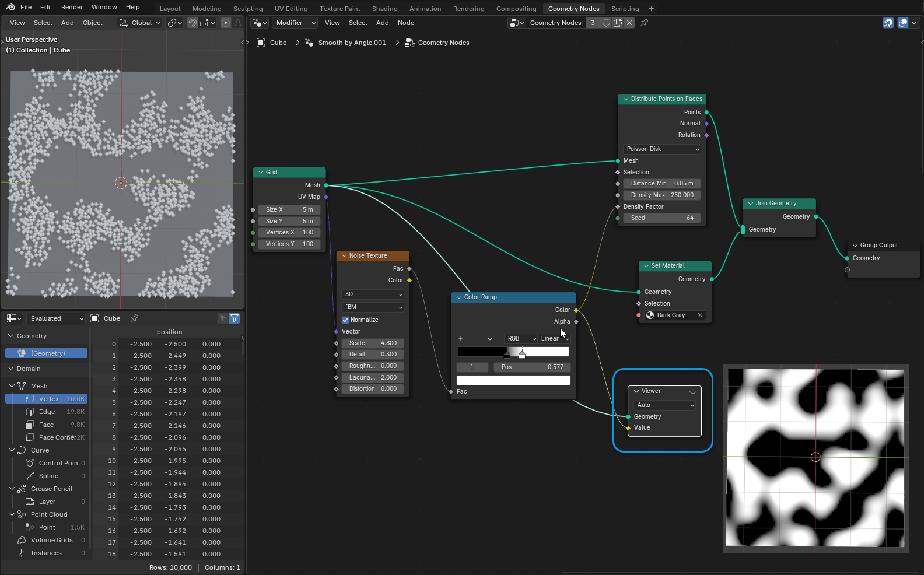Screen dimensions: 924x575
Task: Toggle node editor overlay button
Action: [903, 23]
